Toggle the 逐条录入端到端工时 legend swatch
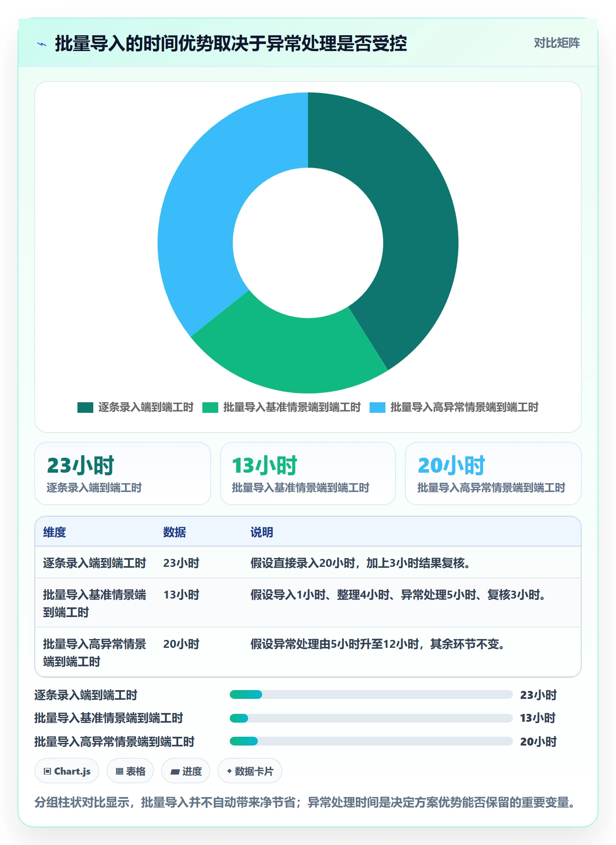616x845 pixels. pos(85,408)
